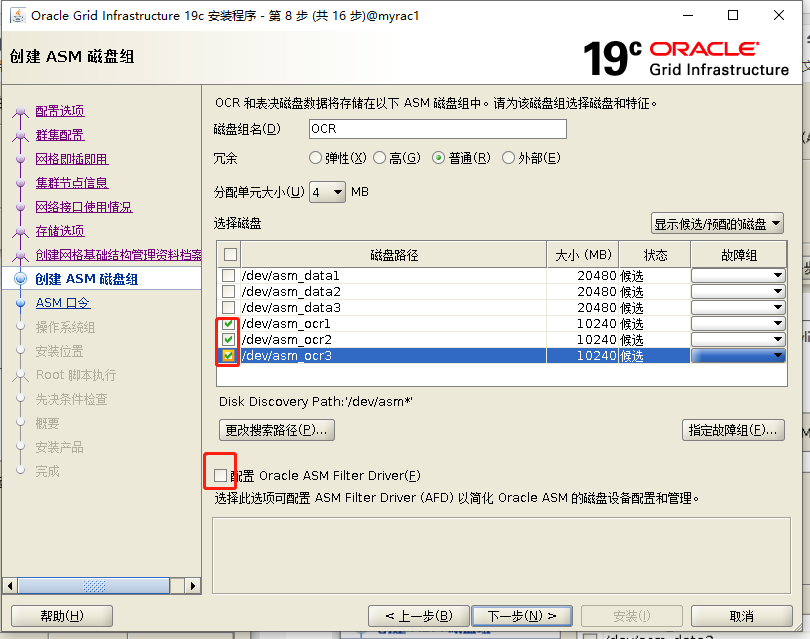Select the /dev/asm_ocr2 path cell
This screenshot has height=639, width=810.
[x=394, y=339]
